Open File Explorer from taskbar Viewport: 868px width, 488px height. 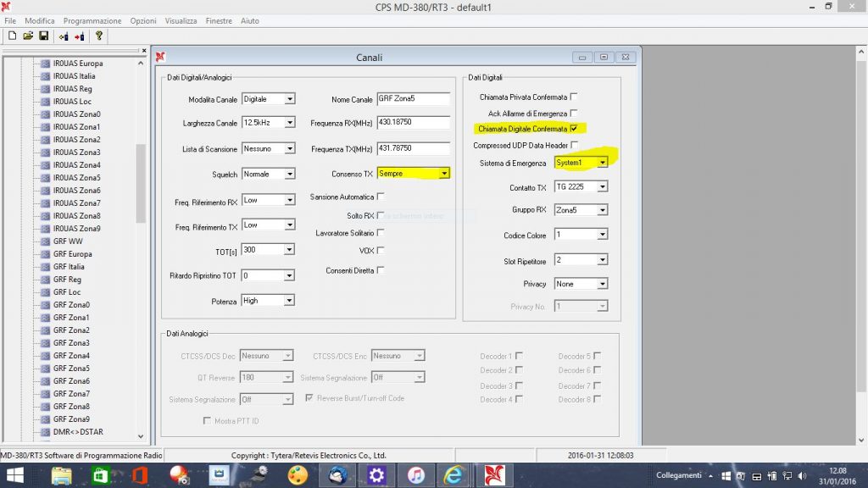61,475
